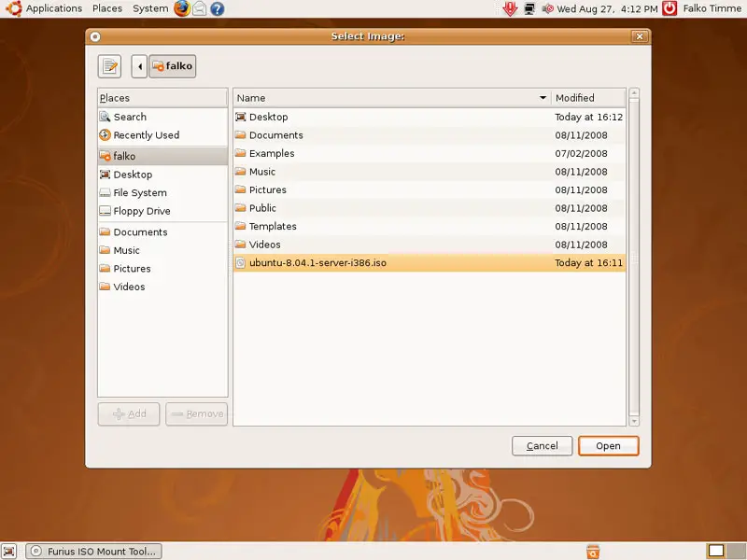Click the clock showing Wed Aug 27
Image resolution: width=747 pixels, height=560 pixels.
607,8
